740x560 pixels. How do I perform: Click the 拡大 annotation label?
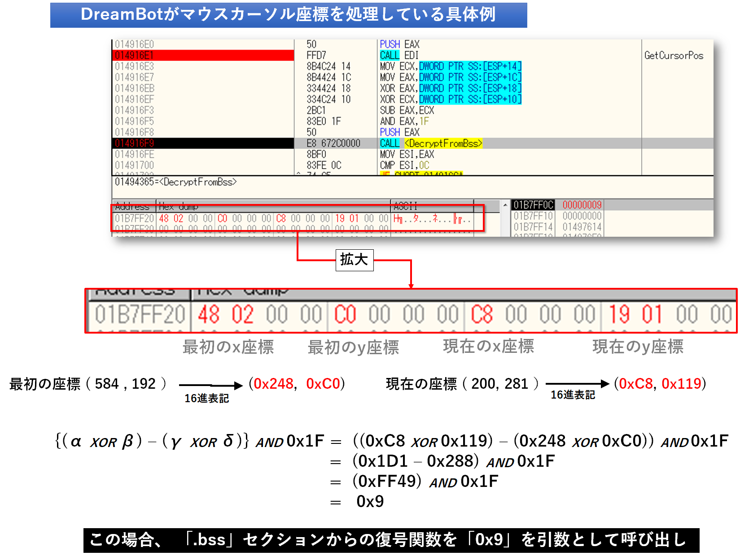(x=354, y=260)
